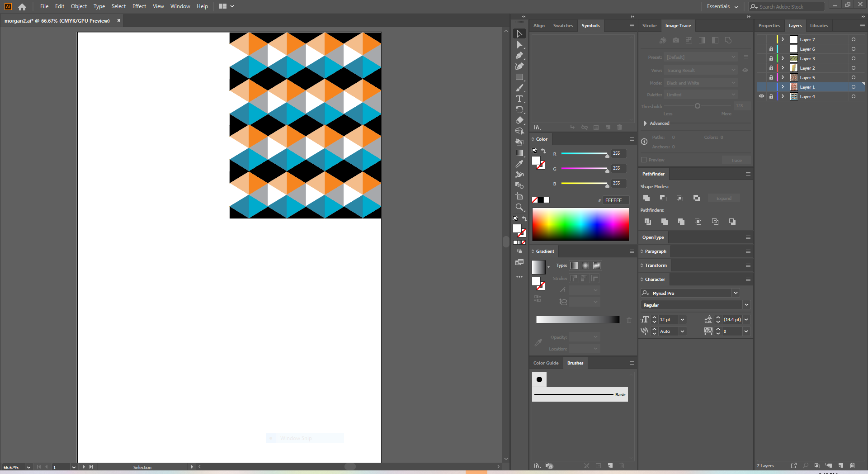Click the red R slider track

(584, 154)
